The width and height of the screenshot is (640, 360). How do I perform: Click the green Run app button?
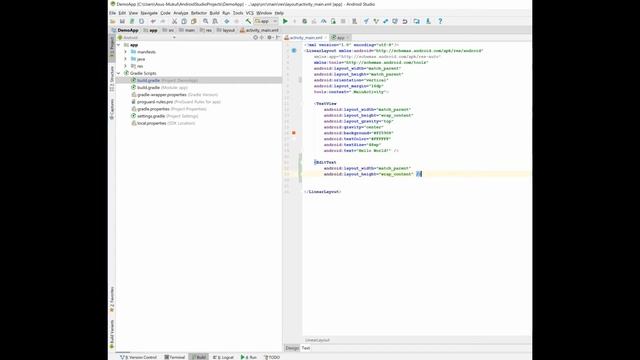pos(285,21)
